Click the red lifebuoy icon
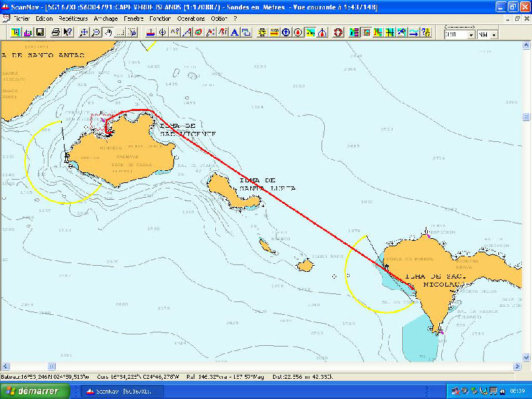 tap(338, 32)
